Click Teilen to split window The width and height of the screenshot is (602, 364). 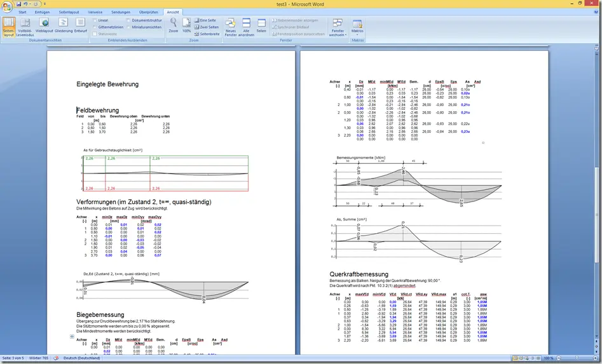point(261,25)
